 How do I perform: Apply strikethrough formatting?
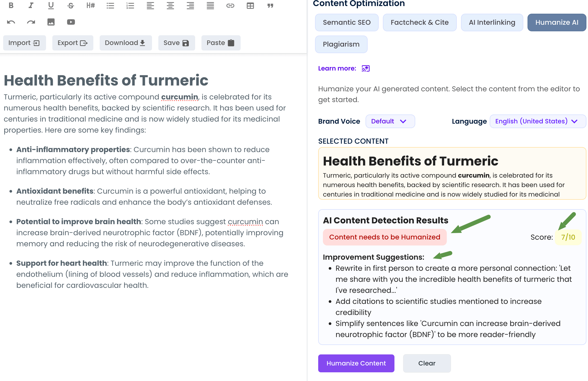point(71,6)
